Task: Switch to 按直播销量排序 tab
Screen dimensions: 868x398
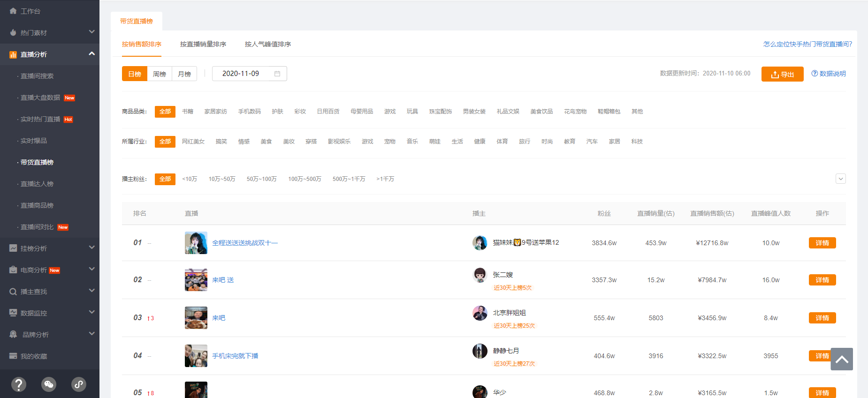Action: click(203, 44)
